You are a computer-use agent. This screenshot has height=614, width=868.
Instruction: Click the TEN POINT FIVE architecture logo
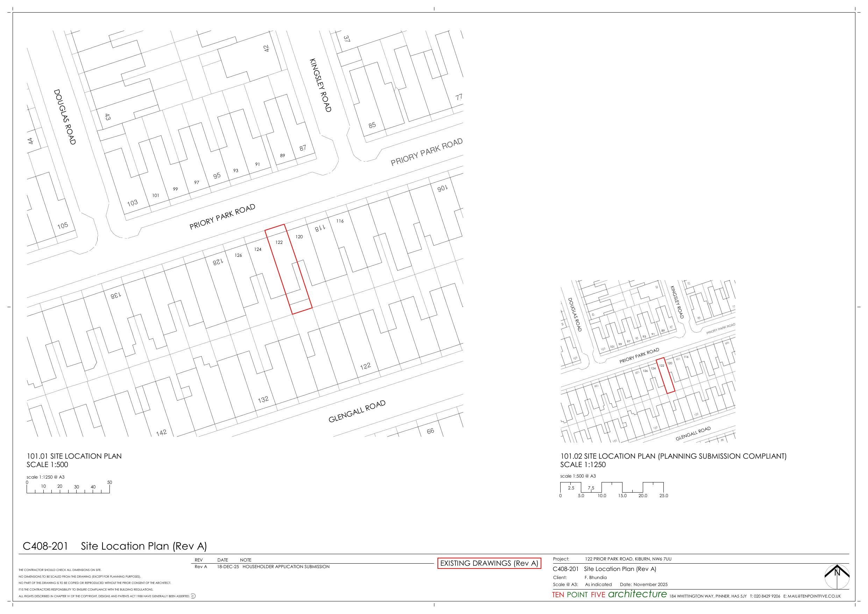tap(610, 594)
